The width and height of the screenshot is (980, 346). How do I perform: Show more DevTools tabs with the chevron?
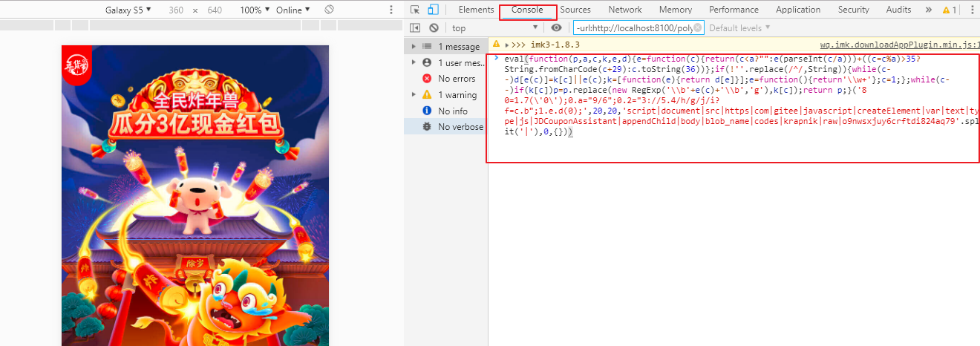click(928, 10)
